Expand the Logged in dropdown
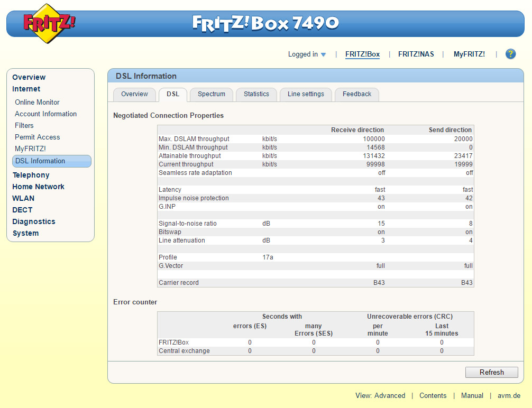The width and height of the screenshot is (532, 408). pos(307,54)
